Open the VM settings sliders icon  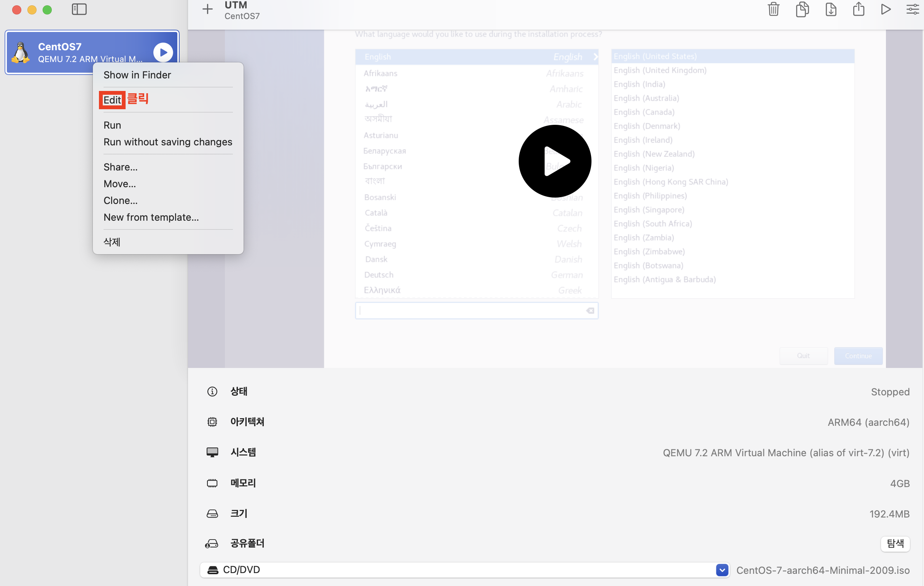912,9
